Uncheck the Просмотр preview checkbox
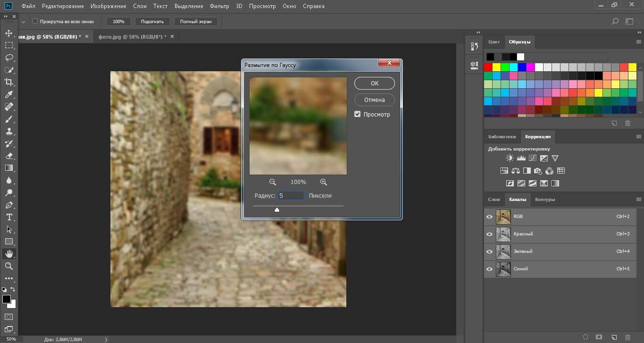This screenshot has height=343, width=644. tap(358, 114)
